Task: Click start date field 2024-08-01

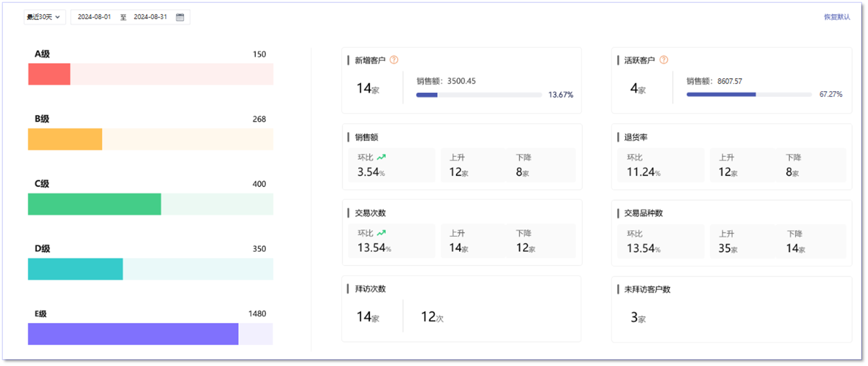Action: pos(94,17)
